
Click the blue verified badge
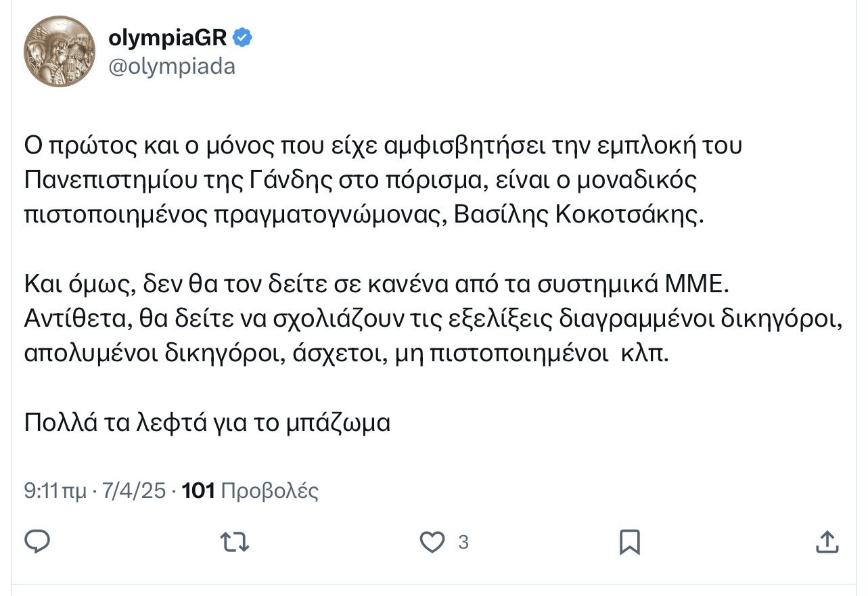[x=242, y=39]
